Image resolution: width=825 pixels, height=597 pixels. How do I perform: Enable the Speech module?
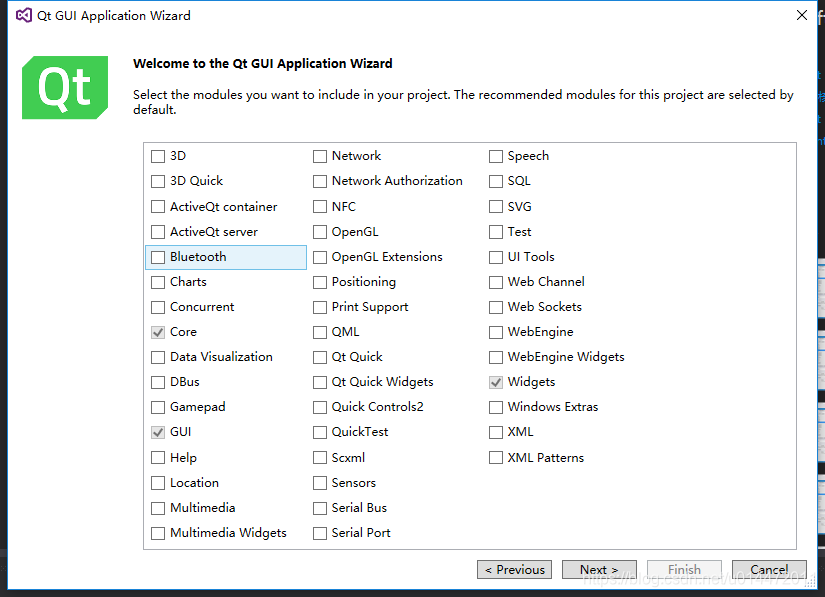(496, 156)
